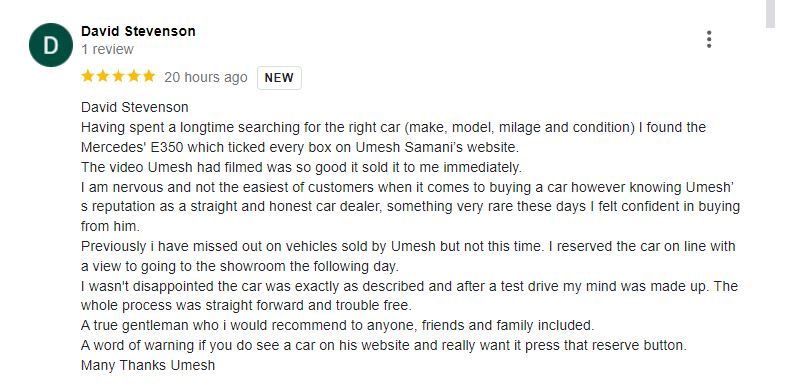This screenshot has height=384, width=801.
Task: Click the "I am nervous" sentence line
Action: click(408, 187)
